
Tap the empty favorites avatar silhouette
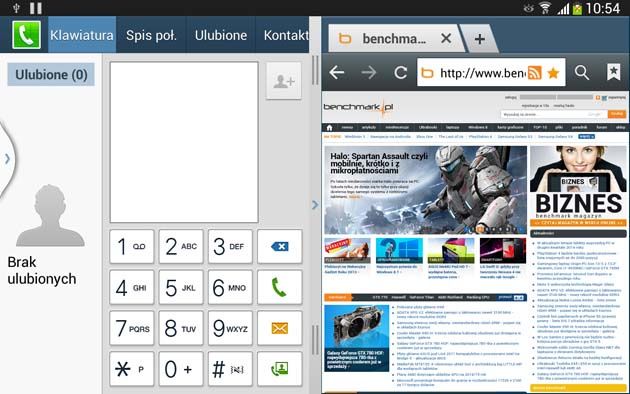50,216
